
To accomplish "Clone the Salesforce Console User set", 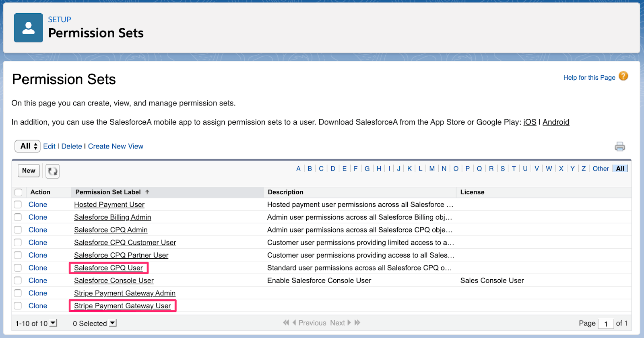I will click(38, 280).
